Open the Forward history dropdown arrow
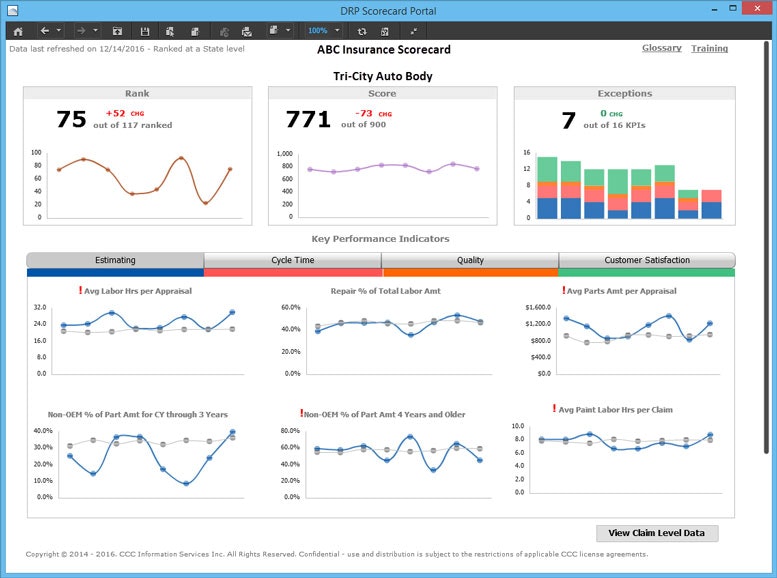 (x=96, y=31)
